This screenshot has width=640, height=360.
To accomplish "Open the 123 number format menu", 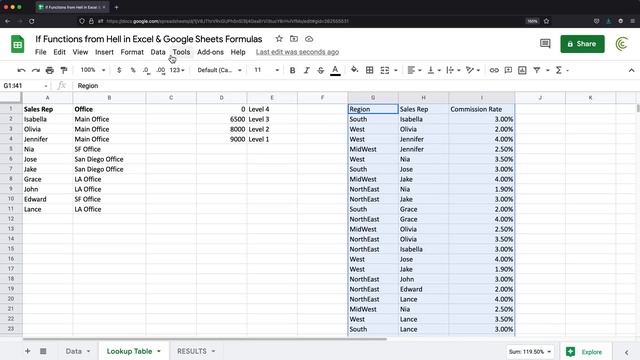I will [x=177, y=70].
